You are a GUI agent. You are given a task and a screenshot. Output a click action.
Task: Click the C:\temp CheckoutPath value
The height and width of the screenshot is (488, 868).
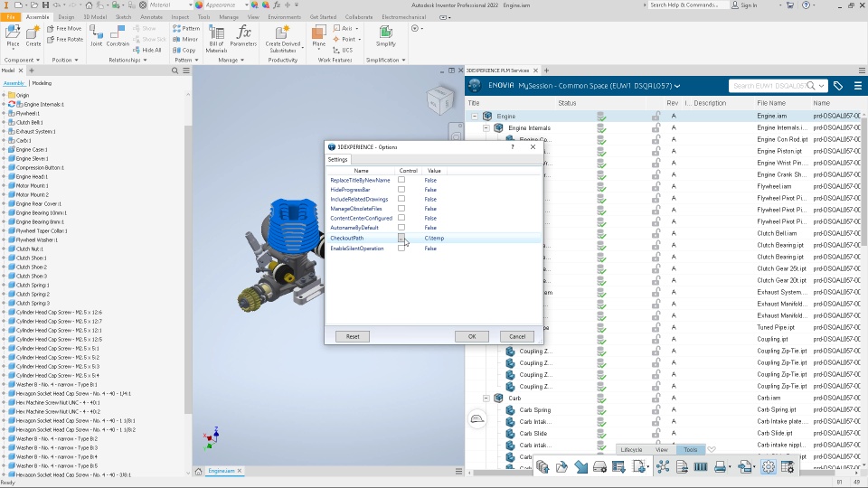[x=434, y=238]
